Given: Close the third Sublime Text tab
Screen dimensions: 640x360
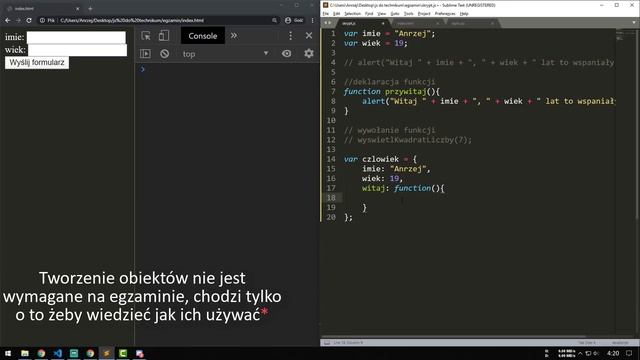Looking at the screenshot, I should click(x=492, y=23).
